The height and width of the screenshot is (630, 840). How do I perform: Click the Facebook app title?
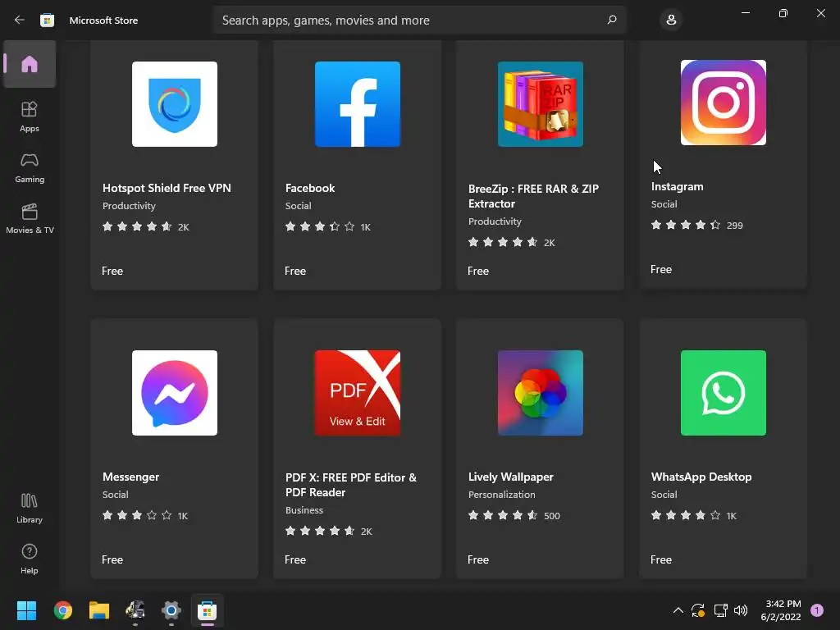310,188
